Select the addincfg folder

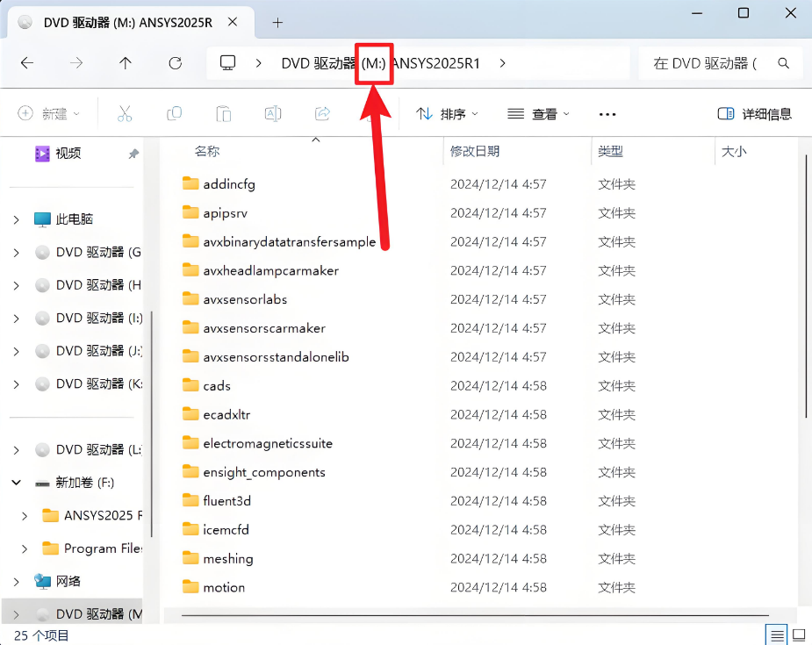point(219,184)
